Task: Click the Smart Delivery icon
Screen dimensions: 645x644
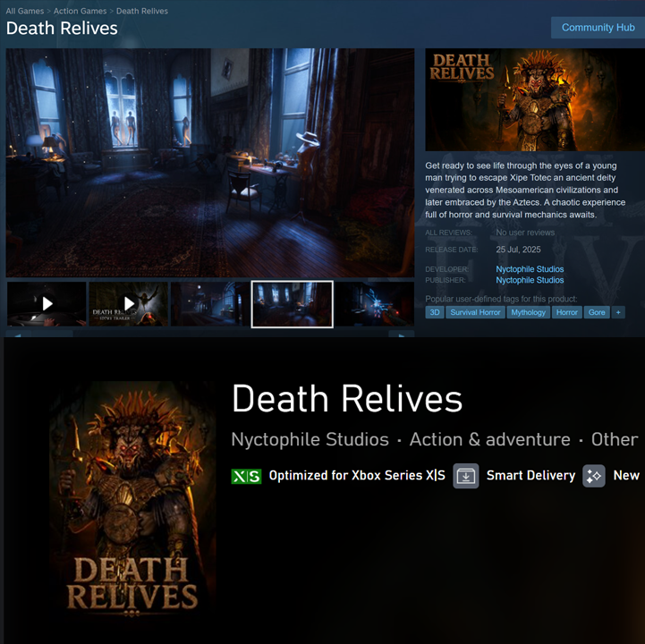Action: [x=466, y=476]
